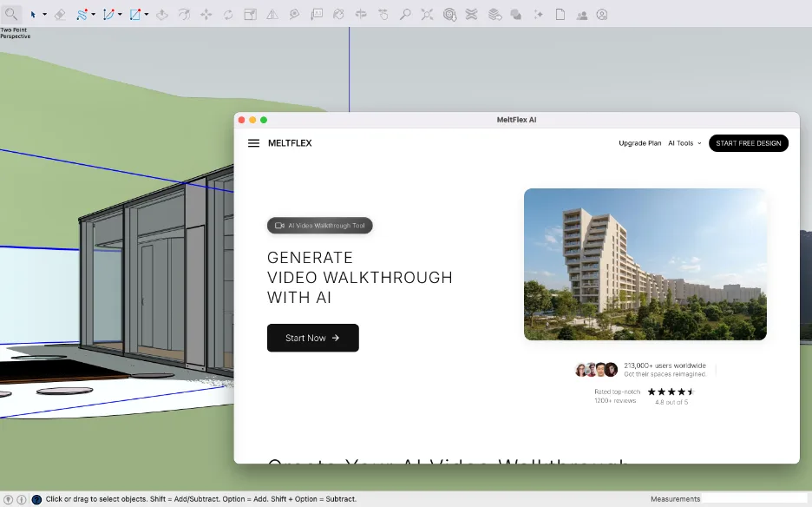Click the 'Rated top-notch' text
This screenshot has height=507, width=812.
tap(618, 392)
